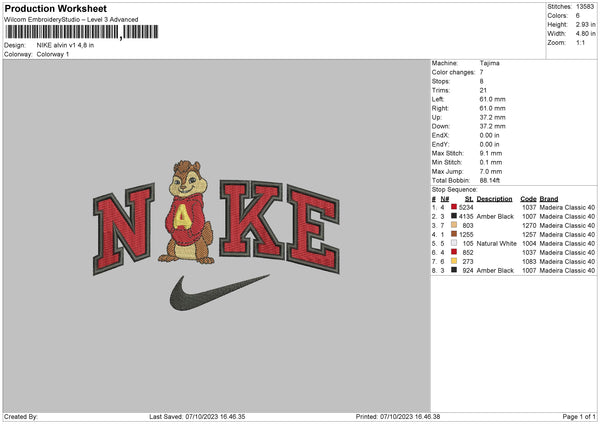The width and height of the screenshot is (600, 424).
Task: Click code 1257 in the stop sequence
Action: (x=529, y=235)
